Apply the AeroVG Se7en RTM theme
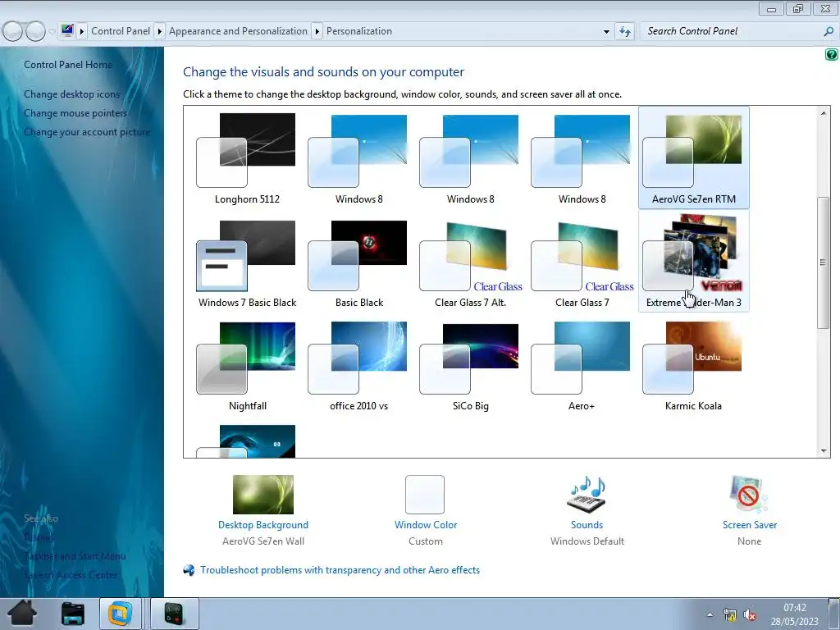 (694, 158)
